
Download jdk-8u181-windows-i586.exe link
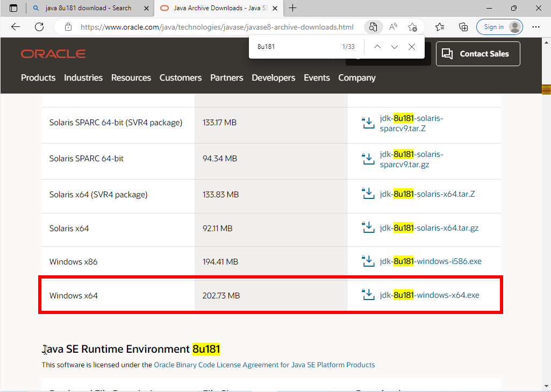(431, 261)
